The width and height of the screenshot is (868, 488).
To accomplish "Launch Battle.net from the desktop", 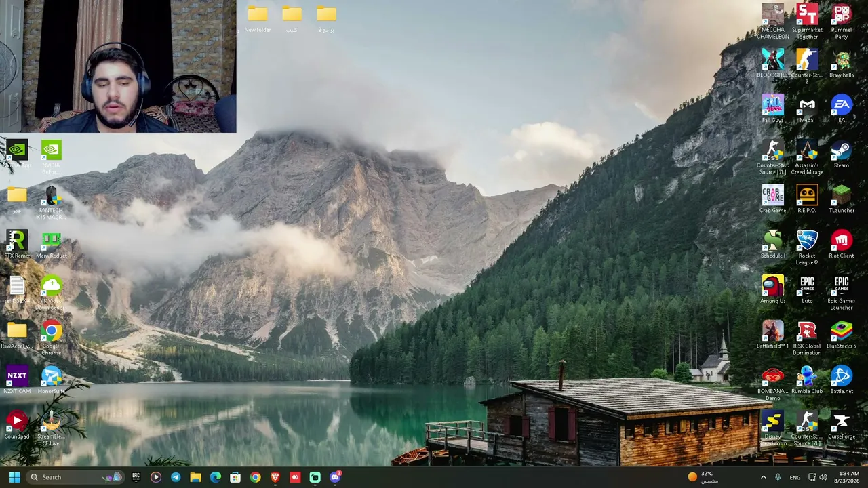I will pyautogui.click(x=841, y=381).
